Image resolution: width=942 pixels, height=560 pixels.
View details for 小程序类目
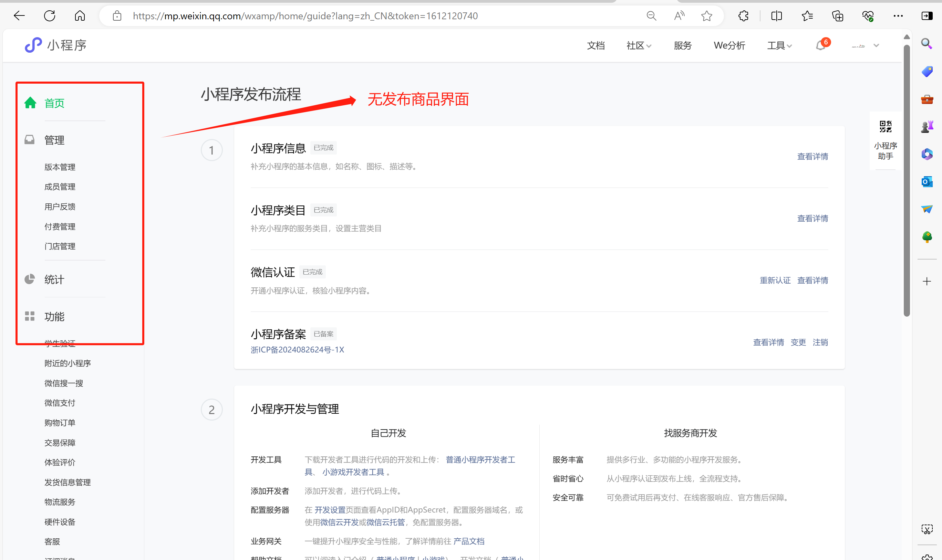tap(812, 219)
